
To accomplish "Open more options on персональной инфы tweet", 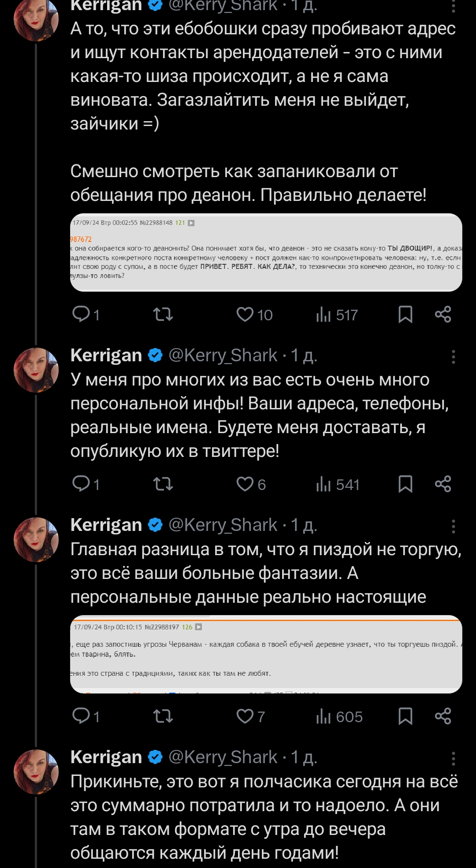I will click(453, 356).
